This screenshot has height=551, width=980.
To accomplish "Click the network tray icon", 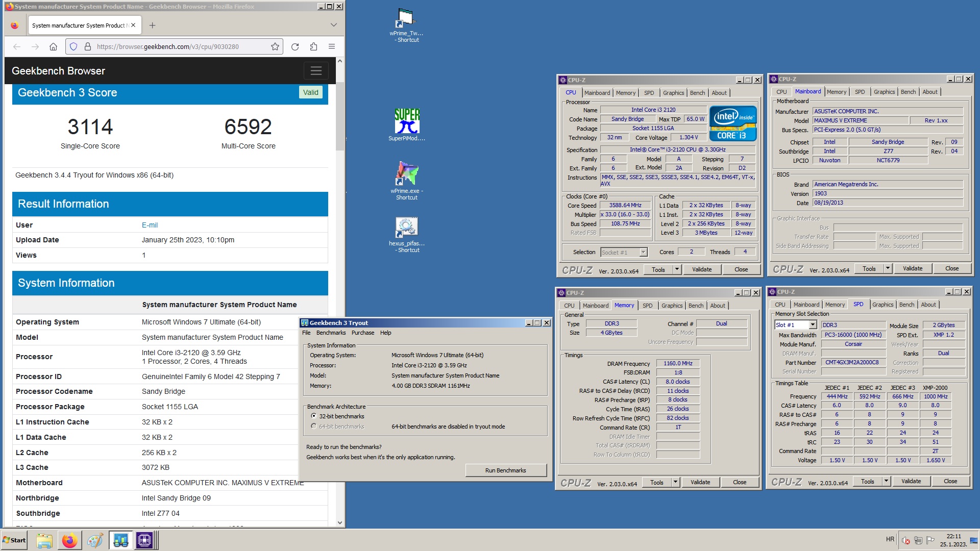I will [x=918, y=540].
